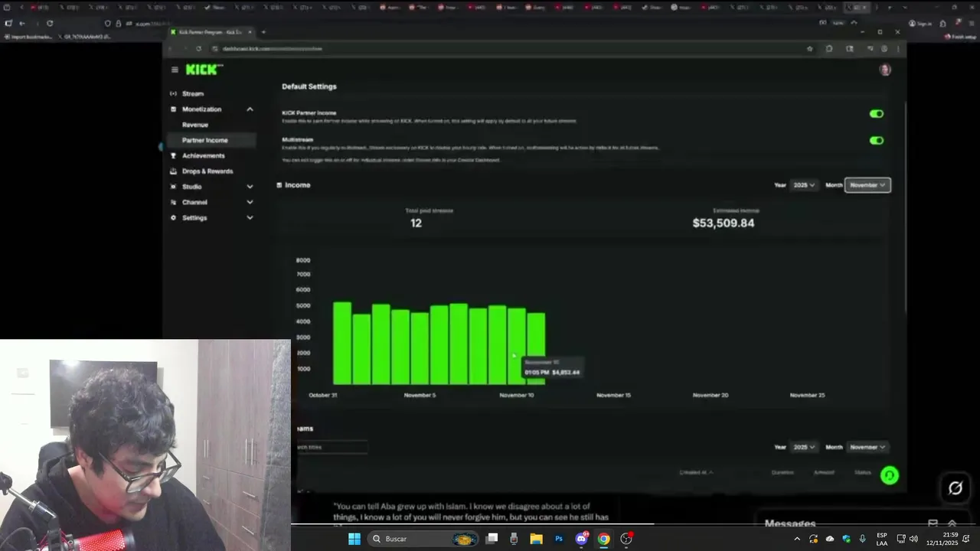Open the Windows Start menu

[354, 539]
